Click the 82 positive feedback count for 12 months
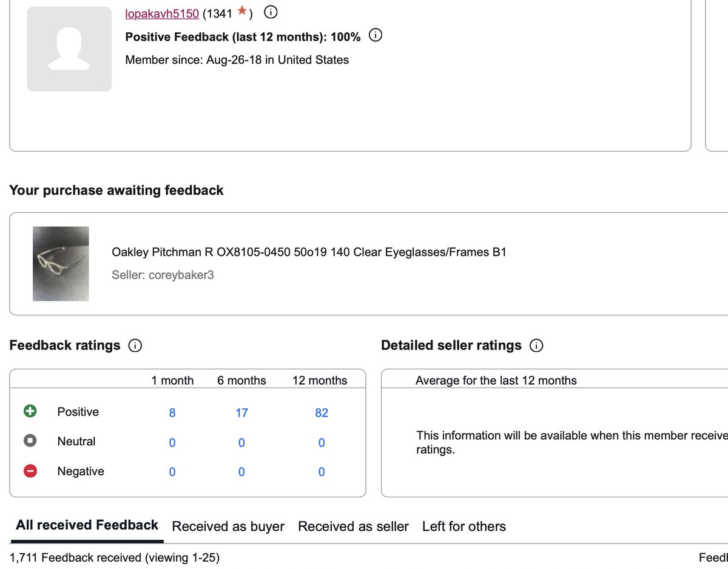This screenshot has height=569, width=728. point(321,412)
